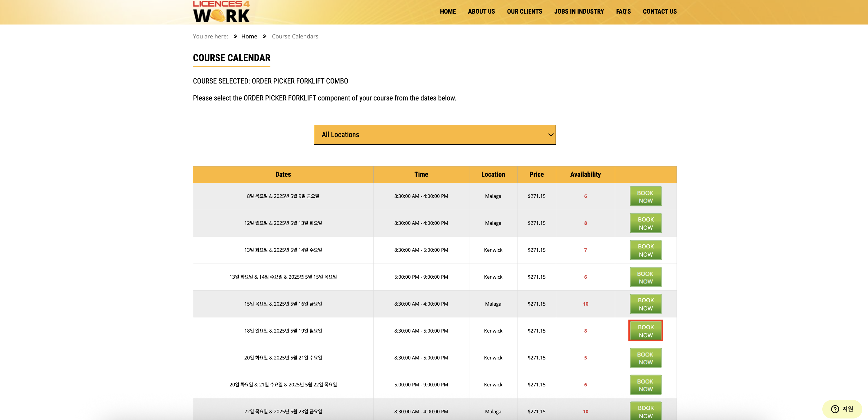Book the May 13-15 Kenwick evening course
Screen dimensions: 868x420
point(645,277)
